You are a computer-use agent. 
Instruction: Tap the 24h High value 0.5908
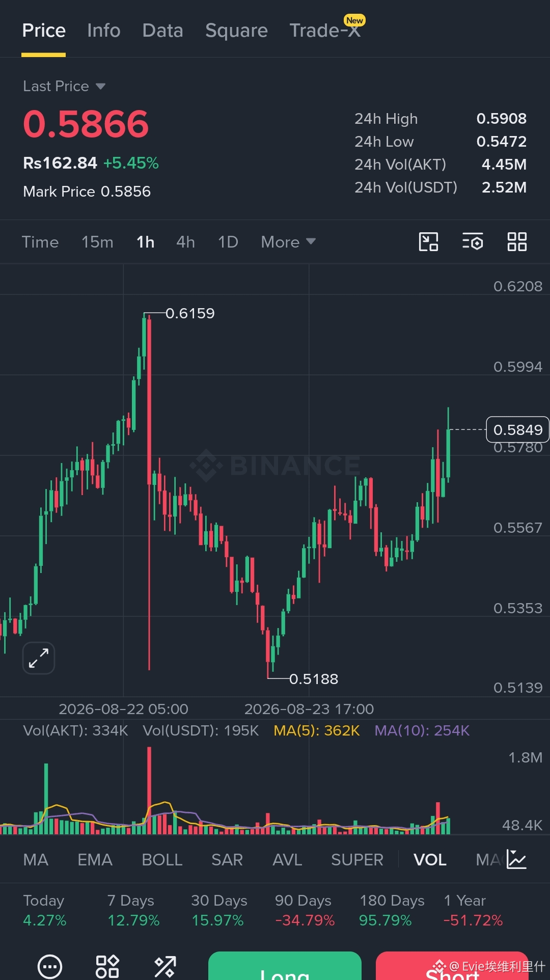pyautogui.click(x=501, y=119)
